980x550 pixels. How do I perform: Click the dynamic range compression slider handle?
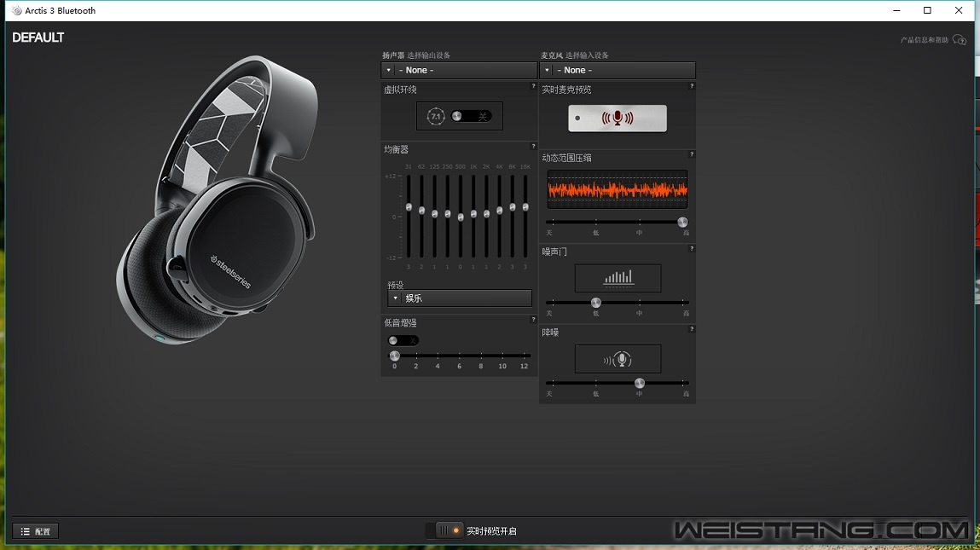682,222
